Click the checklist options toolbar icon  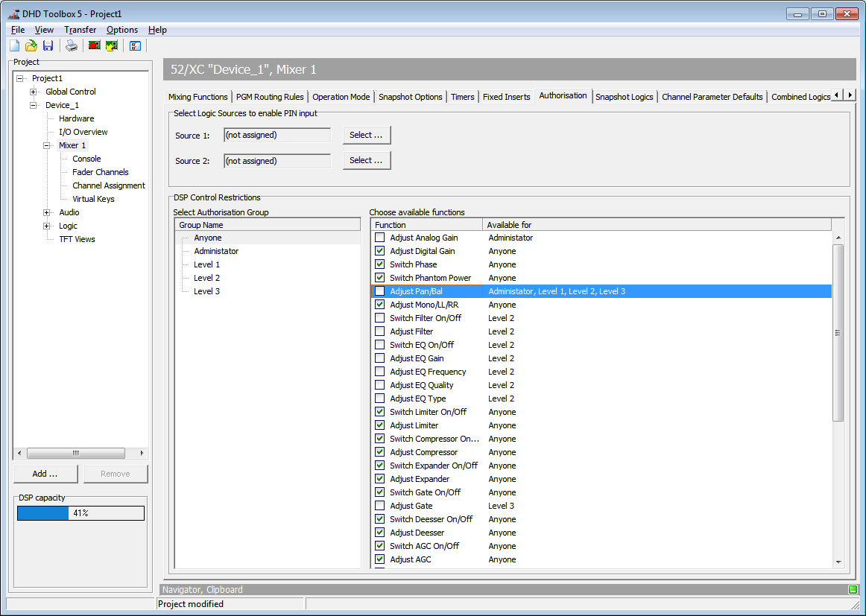point(136,46)
